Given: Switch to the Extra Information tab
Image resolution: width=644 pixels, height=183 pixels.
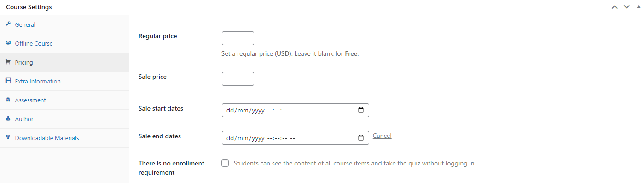Looking at the screenshot, I should (x=64, y=81).
